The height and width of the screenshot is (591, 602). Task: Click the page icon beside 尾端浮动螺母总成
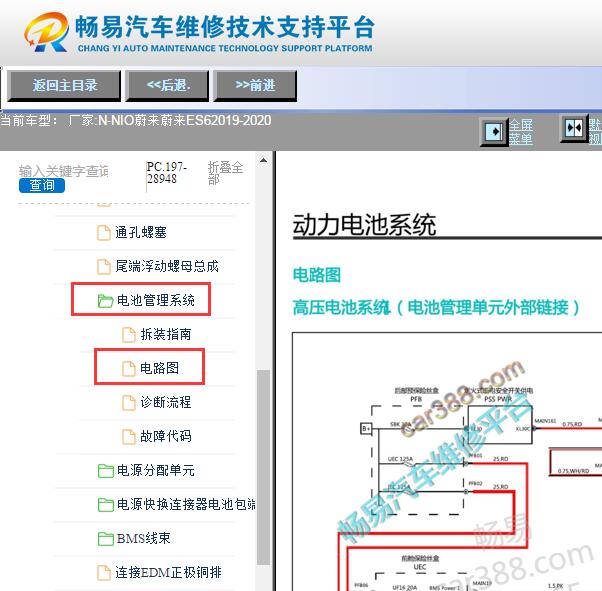pos(104,267)
